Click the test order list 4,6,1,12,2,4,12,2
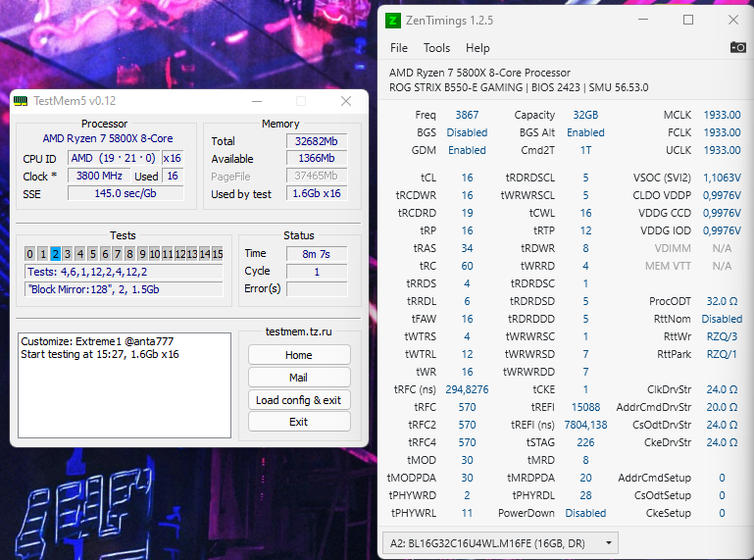This screenshot has height=560, width=754. pyautogui.click(x=124, y=272)
